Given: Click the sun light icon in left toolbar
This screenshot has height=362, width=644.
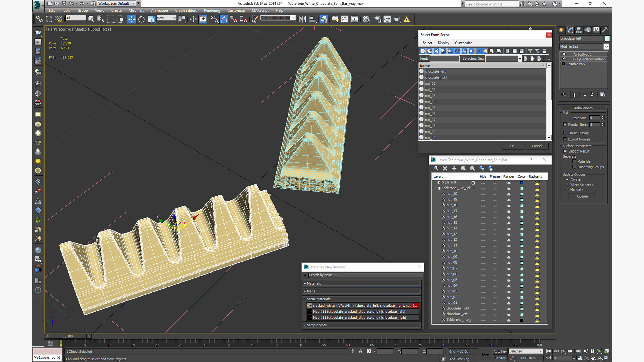Looking at the screenshot, I should [38, 161].
